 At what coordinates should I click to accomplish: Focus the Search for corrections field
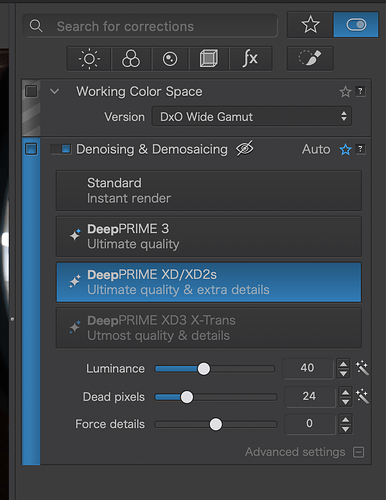[150, 26]
